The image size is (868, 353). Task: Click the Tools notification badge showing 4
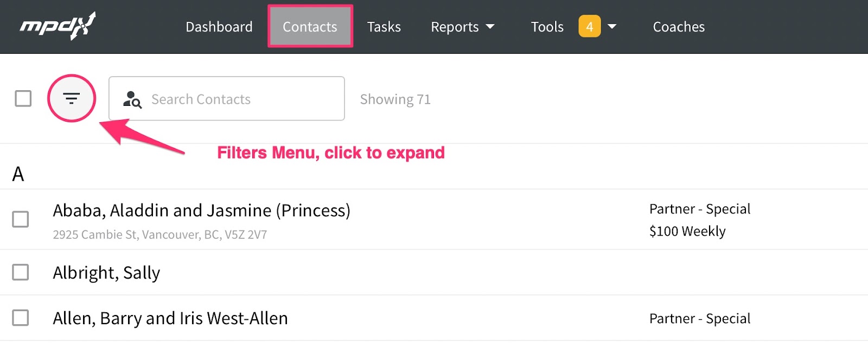589,27
